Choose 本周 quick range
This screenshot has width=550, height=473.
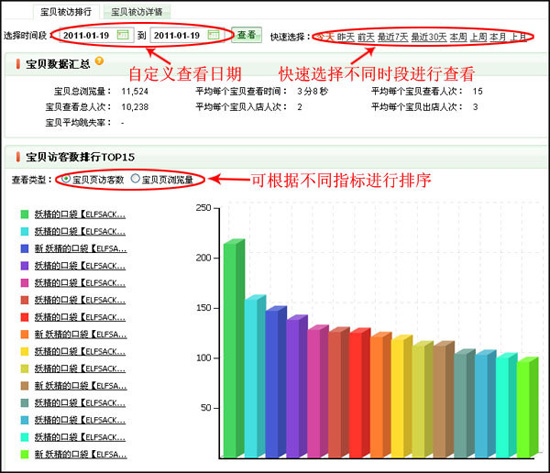(x=458, y=37)
